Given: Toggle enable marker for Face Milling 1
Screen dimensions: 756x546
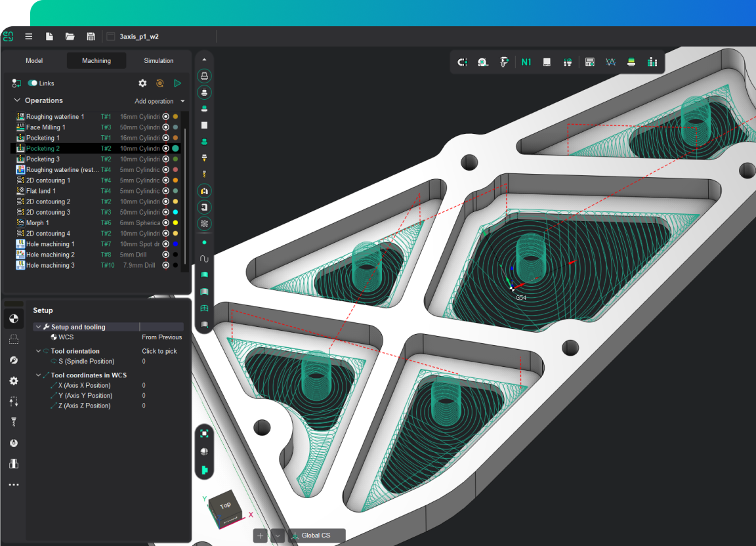Looking at the screenshot, I should [166, 127].
